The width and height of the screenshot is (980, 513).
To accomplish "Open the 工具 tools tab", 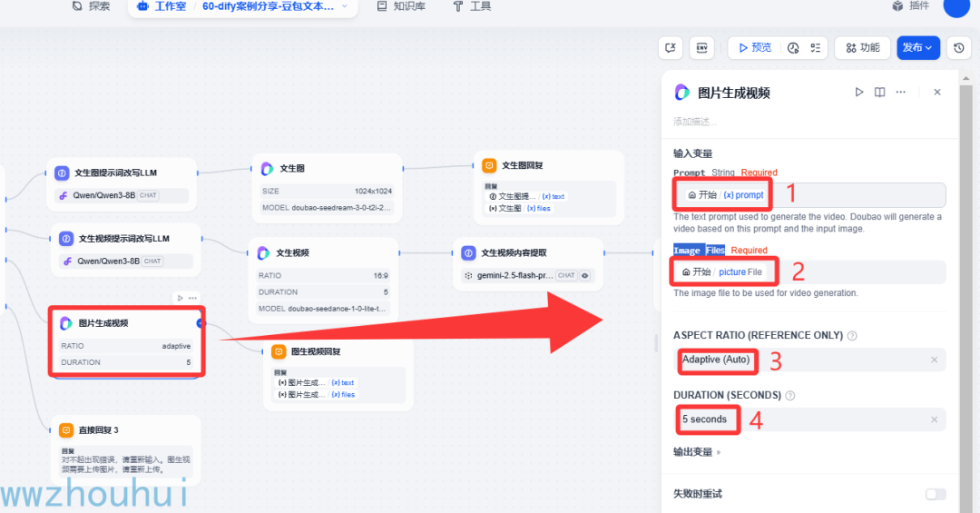I will (x=473, y=6).
